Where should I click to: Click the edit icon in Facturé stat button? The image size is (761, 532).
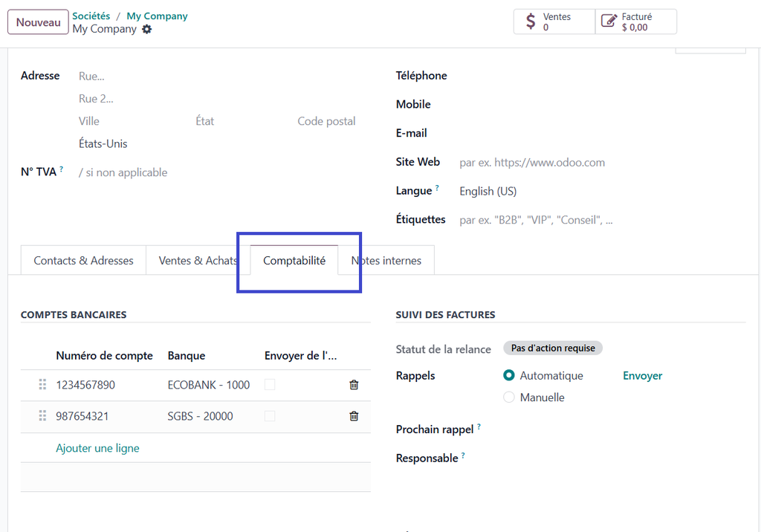pyautogui.click(x=609, y=21)
